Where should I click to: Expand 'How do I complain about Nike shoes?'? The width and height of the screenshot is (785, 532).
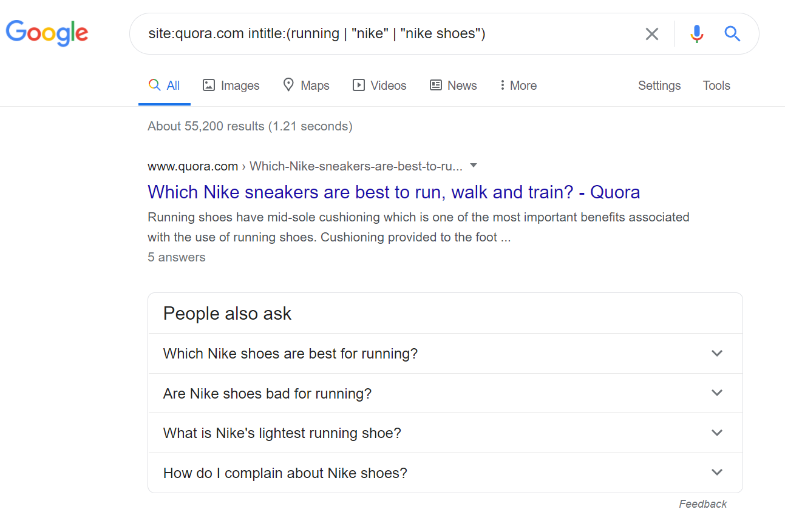[445, 473]
